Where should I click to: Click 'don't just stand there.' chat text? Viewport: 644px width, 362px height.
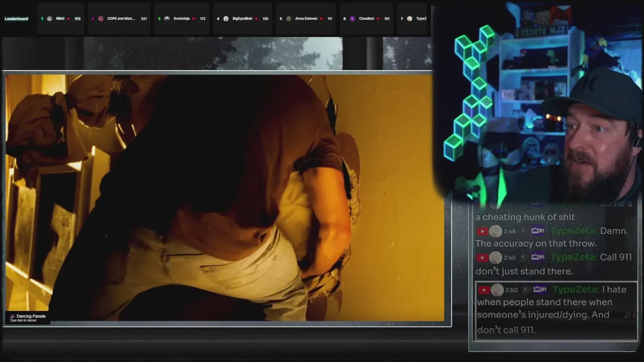pyautogui.click(x=524, y=271)
